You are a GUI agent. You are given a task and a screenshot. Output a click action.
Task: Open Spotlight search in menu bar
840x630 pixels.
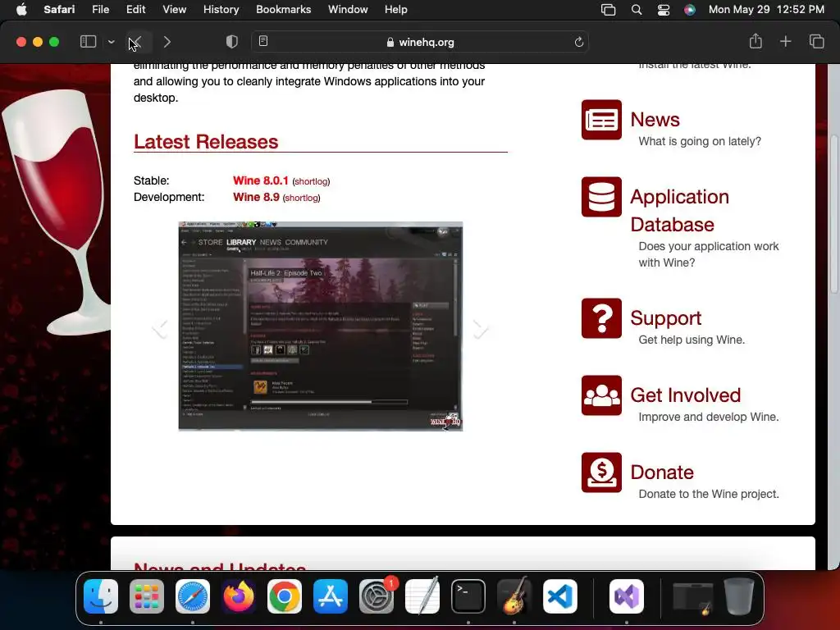click(637, 10)
